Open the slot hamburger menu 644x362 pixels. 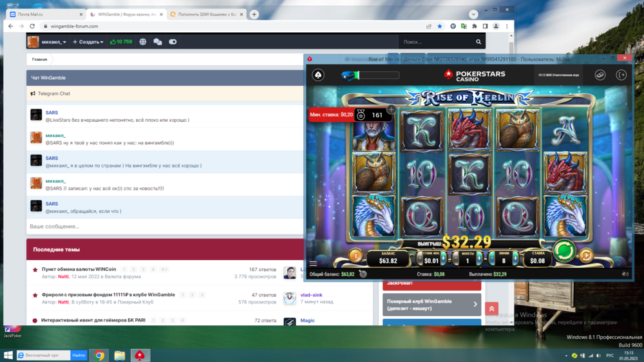click(x=313, y=263)
